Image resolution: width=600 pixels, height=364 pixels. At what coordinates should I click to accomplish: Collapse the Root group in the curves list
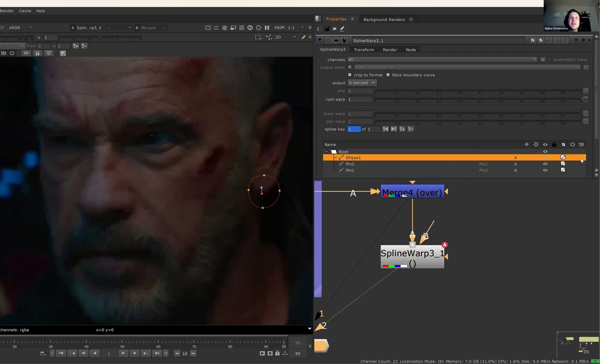327,151
